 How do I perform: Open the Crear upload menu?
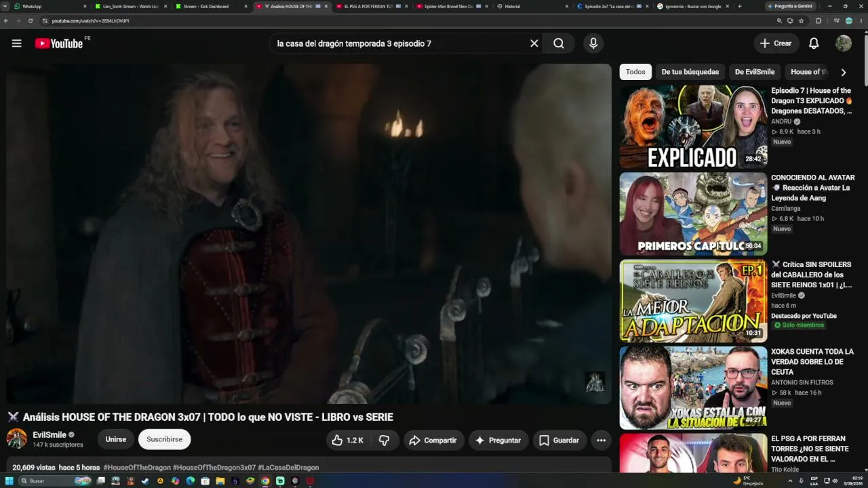click(776, 43)
